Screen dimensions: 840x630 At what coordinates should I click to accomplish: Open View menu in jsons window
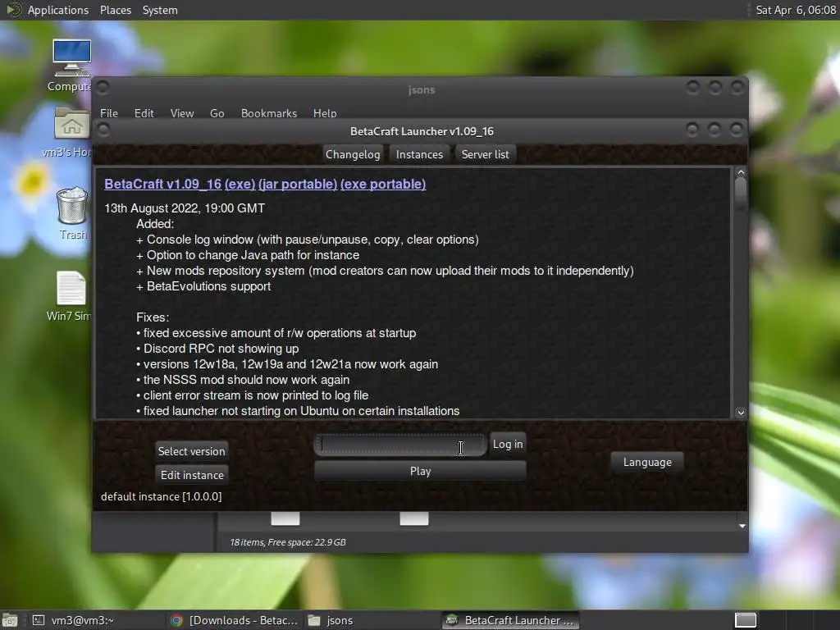pos(181,113)
